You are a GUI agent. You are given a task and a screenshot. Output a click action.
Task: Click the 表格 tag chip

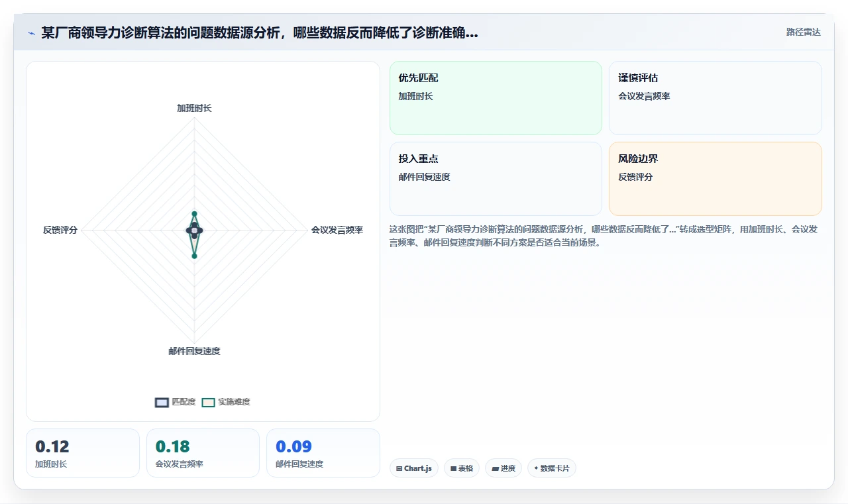coord(462,468)
